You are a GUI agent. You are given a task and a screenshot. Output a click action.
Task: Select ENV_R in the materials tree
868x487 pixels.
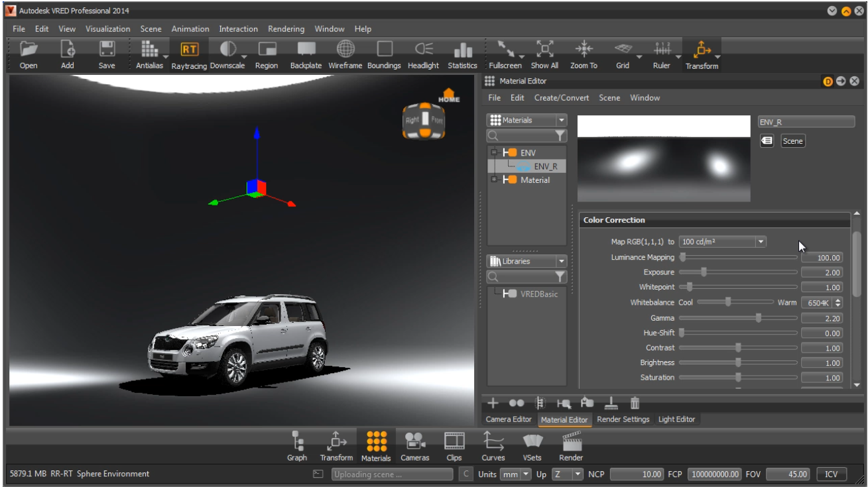(546, 166)
